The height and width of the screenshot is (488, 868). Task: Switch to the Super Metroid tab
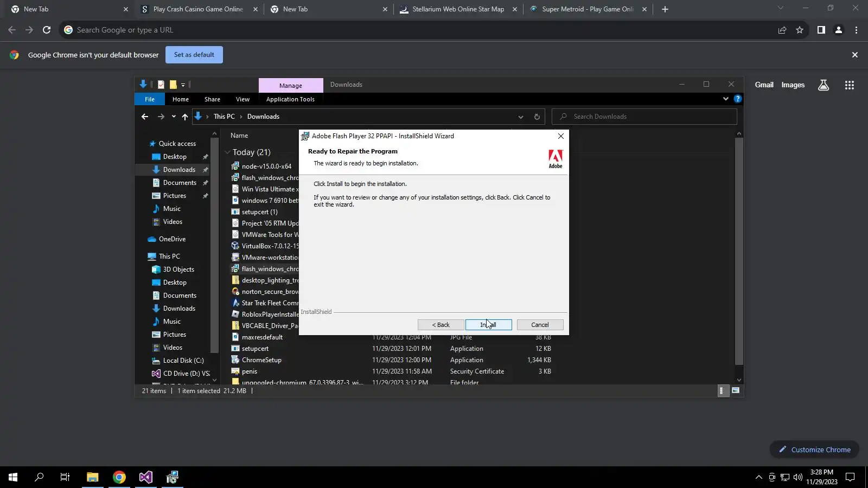pyautogui.click(x=588, y=9)
